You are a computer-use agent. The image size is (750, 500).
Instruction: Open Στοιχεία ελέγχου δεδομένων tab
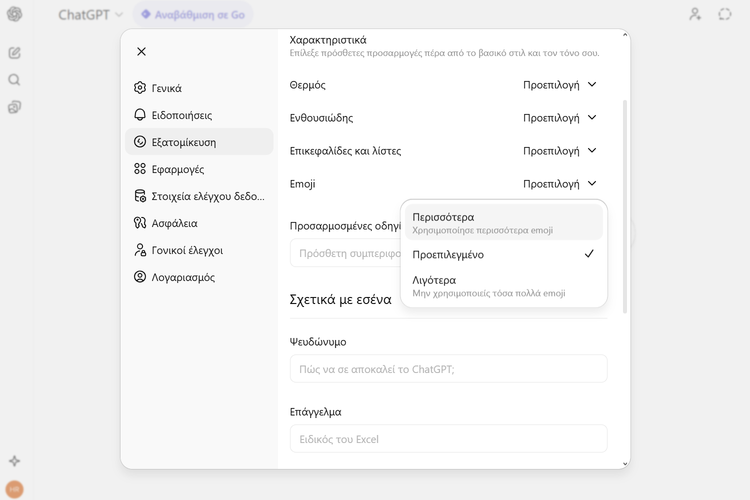pos(198,196)
